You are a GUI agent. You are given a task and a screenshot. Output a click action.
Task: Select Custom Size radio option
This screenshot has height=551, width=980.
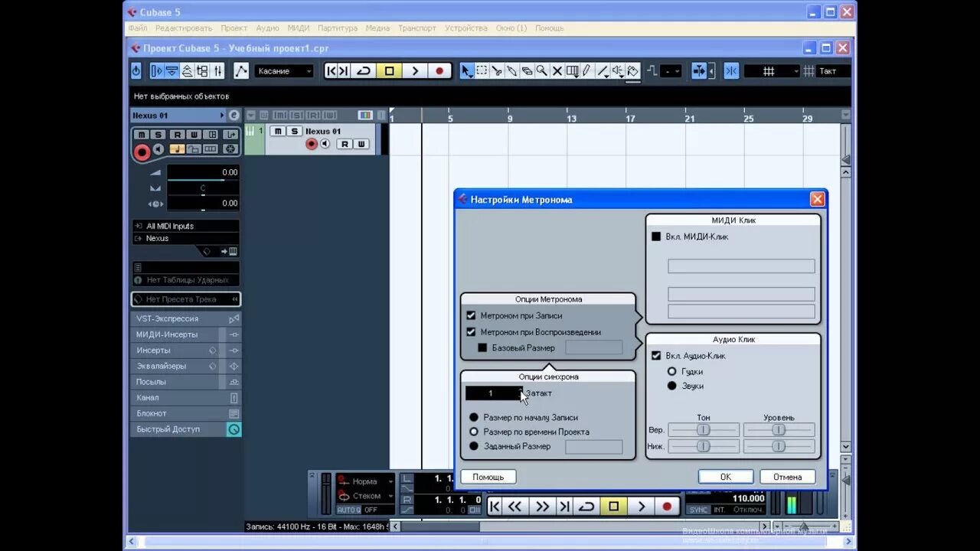tap(474, 446)
